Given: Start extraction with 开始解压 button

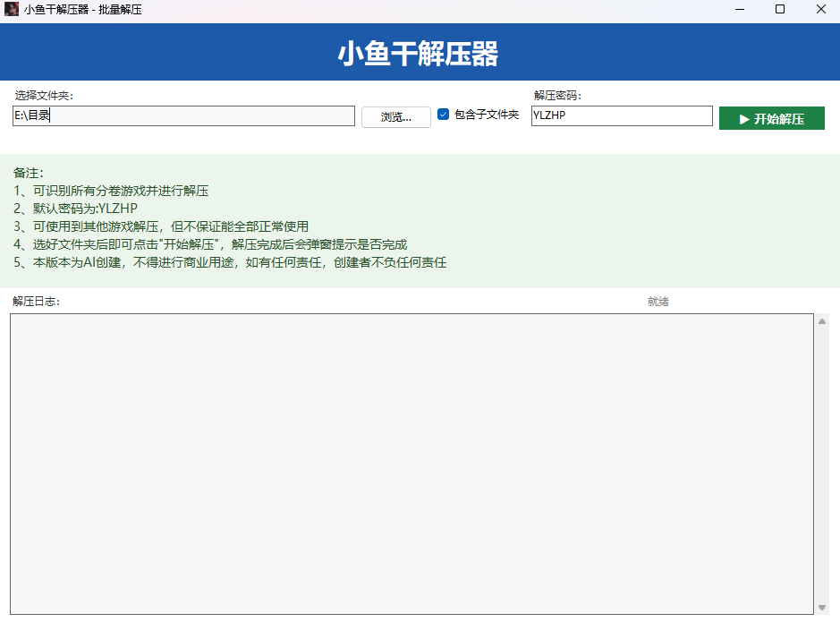Looking at the screenshot, I should [771, 118].
